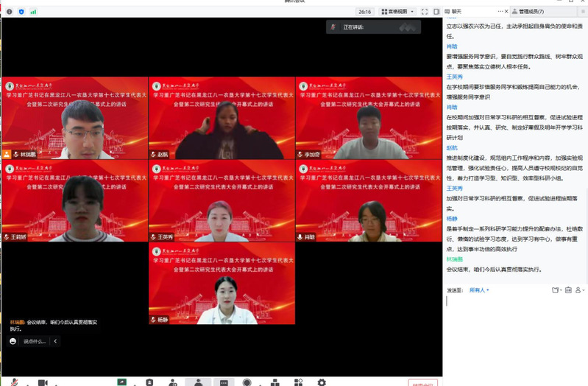Click the 说点什么 quick chat field
Image resolution: width=588 pixels, height=386 pixels.
[x=35, y=341]
